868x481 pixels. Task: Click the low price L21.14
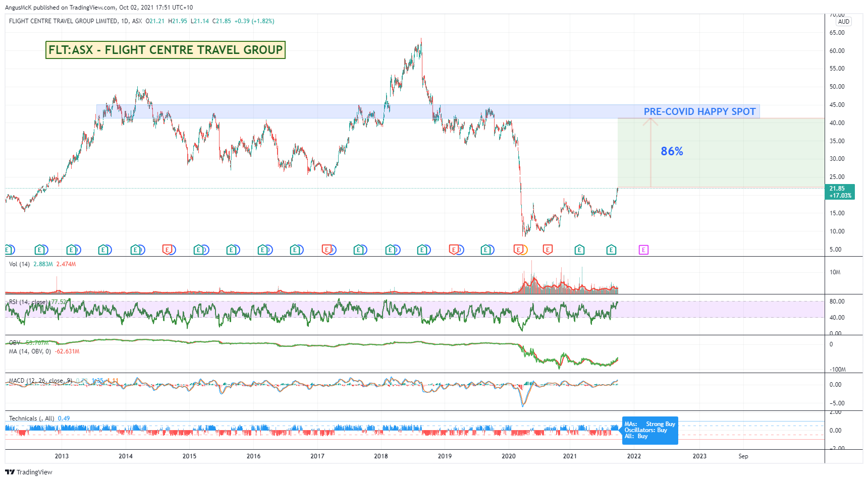click(200, 21)
